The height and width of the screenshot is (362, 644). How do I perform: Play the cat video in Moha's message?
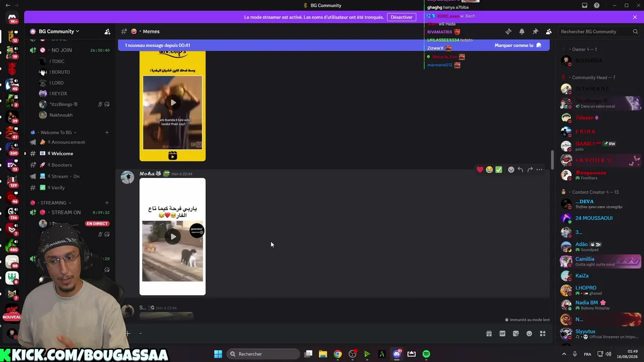(x=173, y=237)
